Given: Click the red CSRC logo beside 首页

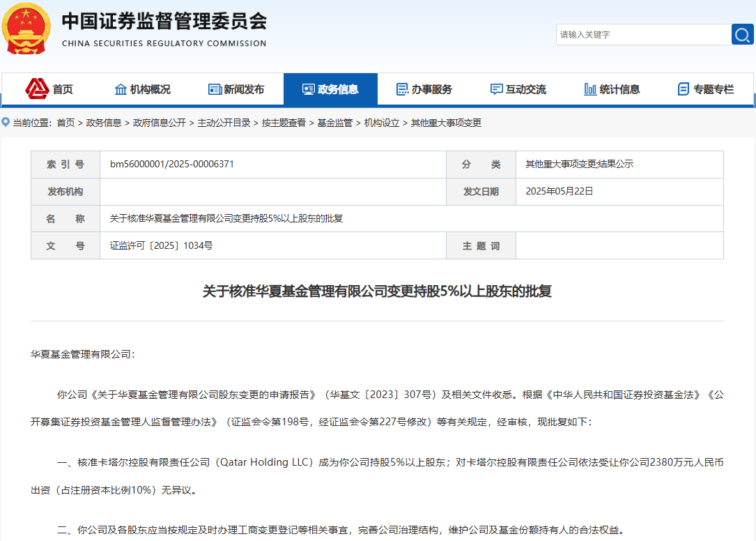Looking at the screenshot, I should point(37,89).
